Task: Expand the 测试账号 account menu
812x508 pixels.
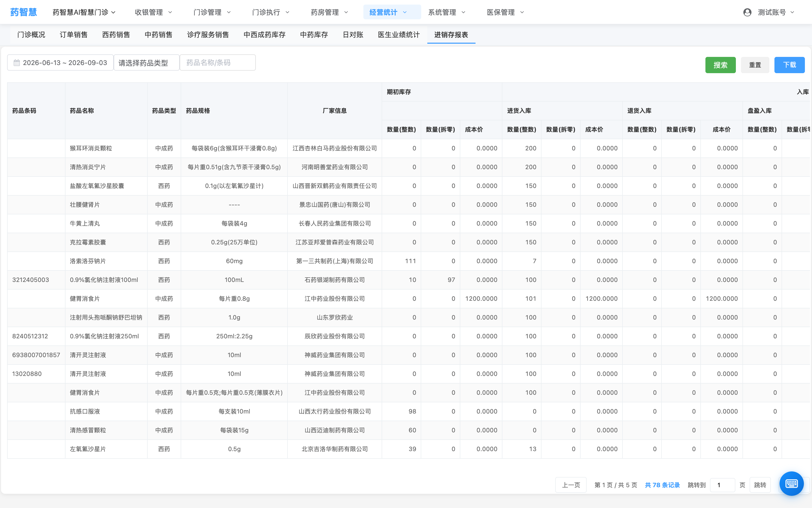Action: 776,12
